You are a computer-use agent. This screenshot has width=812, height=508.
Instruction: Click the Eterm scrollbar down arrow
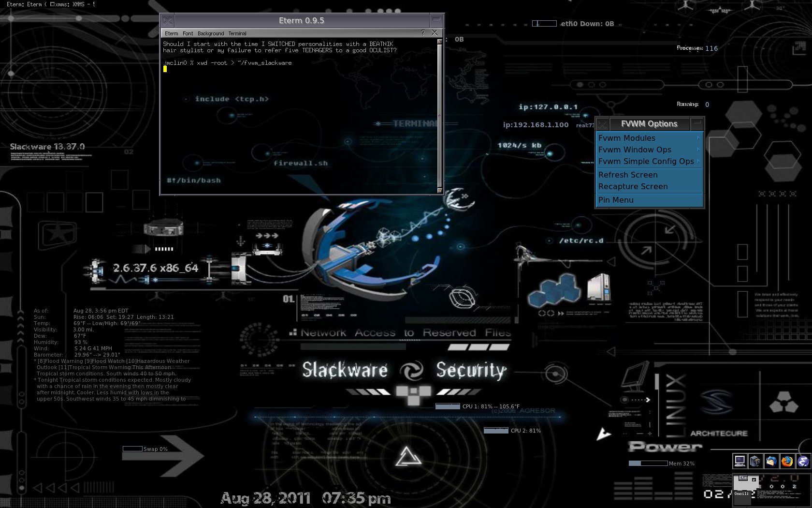[439, 190]
